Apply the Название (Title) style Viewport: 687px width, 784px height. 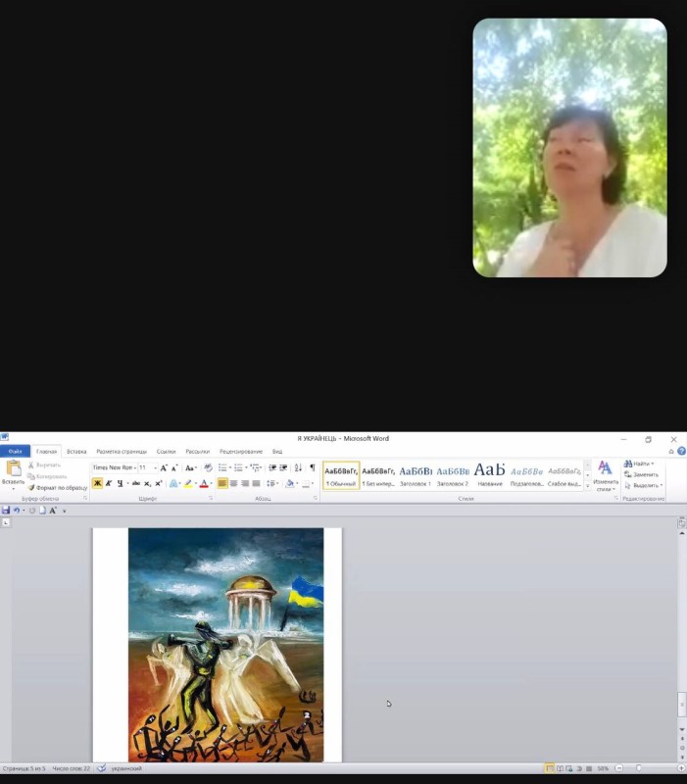[x=489, y=475]
